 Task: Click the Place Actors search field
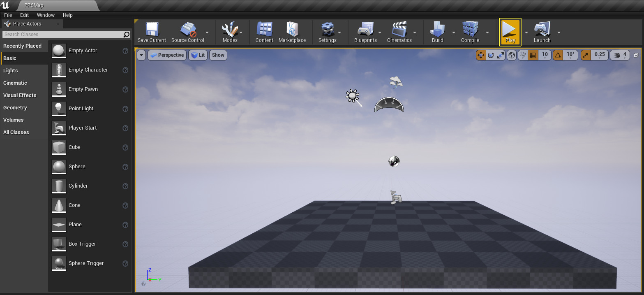point(62,34)
